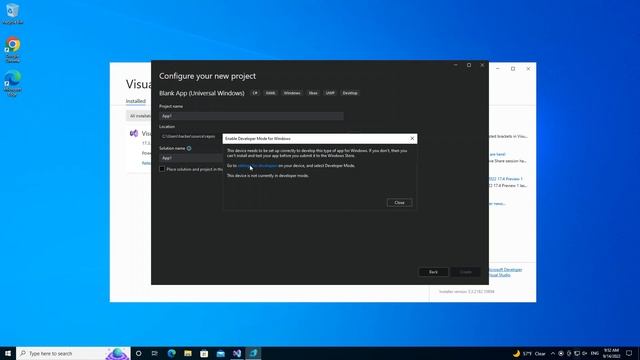The image size is (640, 360).
Task: Click the UWP tag on project template
Action: point(330,93)
